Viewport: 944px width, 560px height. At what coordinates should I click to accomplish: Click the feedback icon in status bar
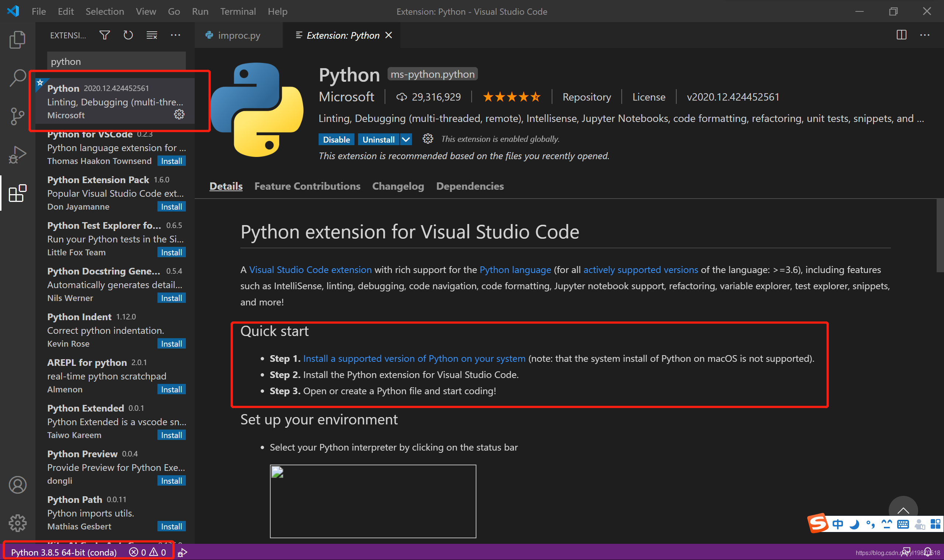[x=906, y=553]
